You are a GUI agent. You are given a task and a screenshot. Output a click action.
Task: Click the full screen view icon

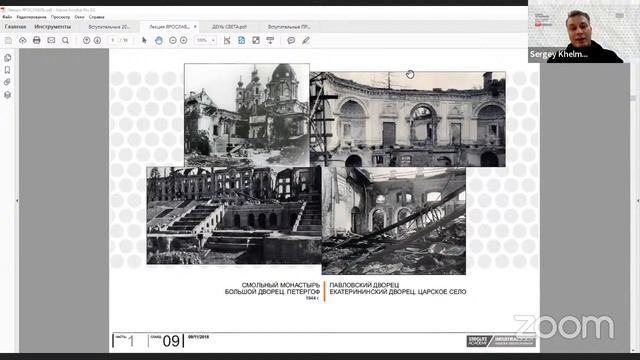(x=256, y=40)
